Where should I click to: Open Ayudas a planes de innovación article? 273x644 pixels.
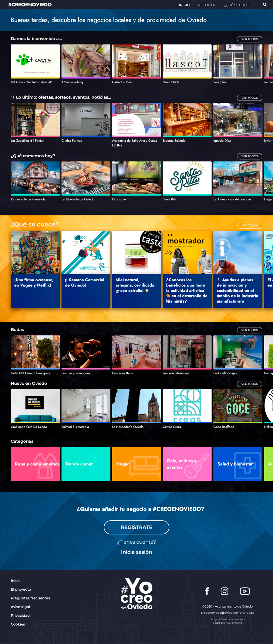coord(238,270)
